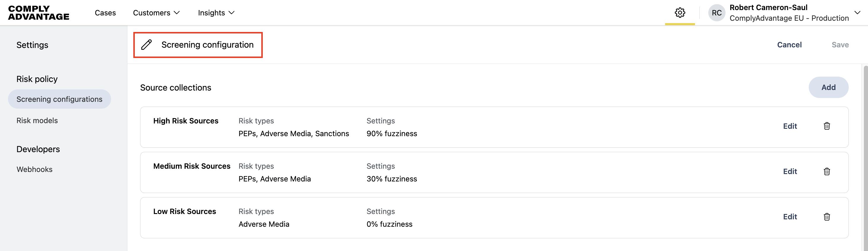
Task: Click the pencil edit name icon
Action: [x=146, y=45]
